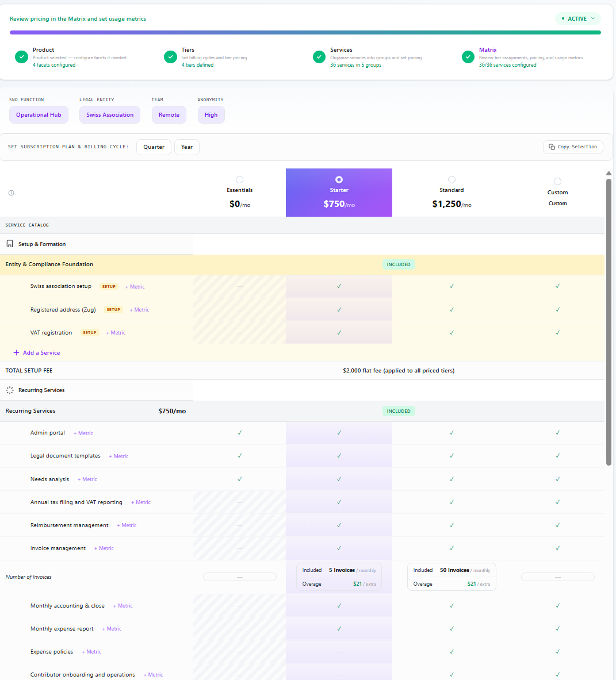
Task: Click Essentials checkmark for Legal document templates
Action: tap(239, 456)
